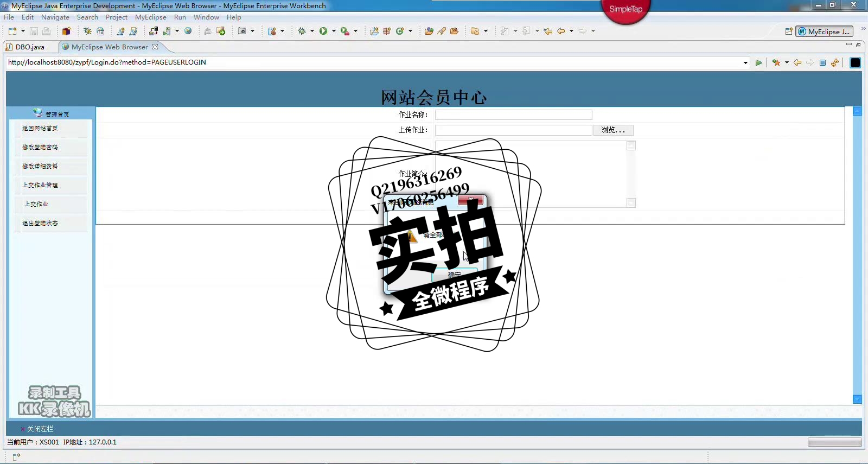868x464 pixels.
Task: Close the alert dialog with red X
Action: coord(470,200)
